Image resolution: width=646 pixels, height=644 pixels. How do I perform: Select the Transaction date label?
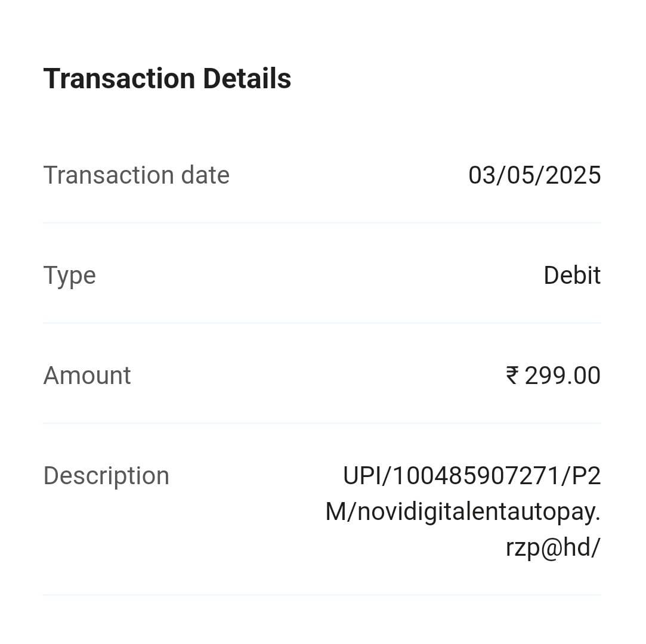click(x=136, y=175)
